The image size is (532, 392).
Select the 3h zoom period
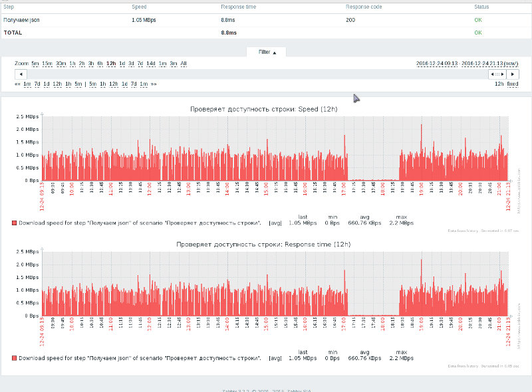[91, 64]
